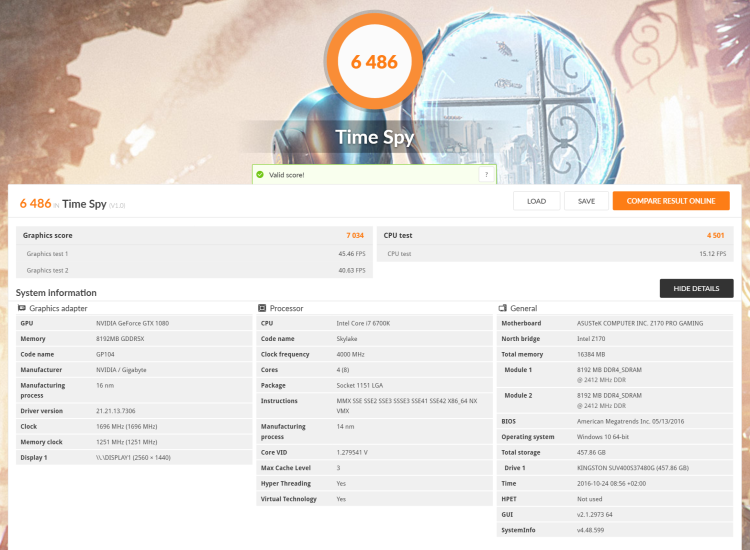750x550 pixels.
Task: Open COMPARE RESULT ONLINE
Action: (x=671, y=201)
